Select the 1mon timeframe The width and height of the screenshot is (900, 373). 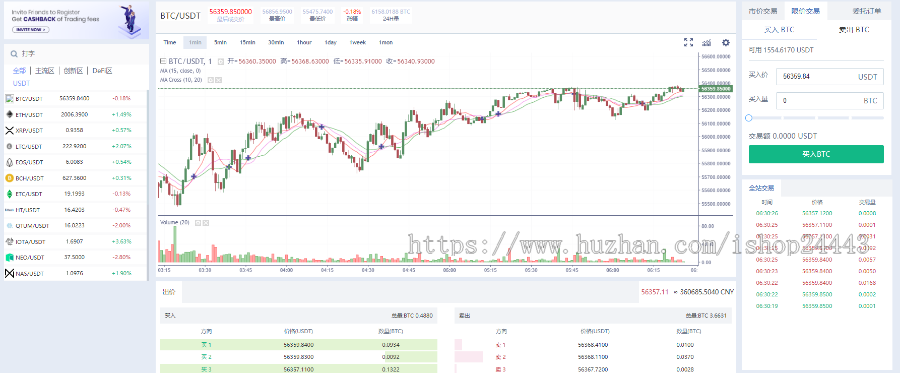[x=386, y=42]
